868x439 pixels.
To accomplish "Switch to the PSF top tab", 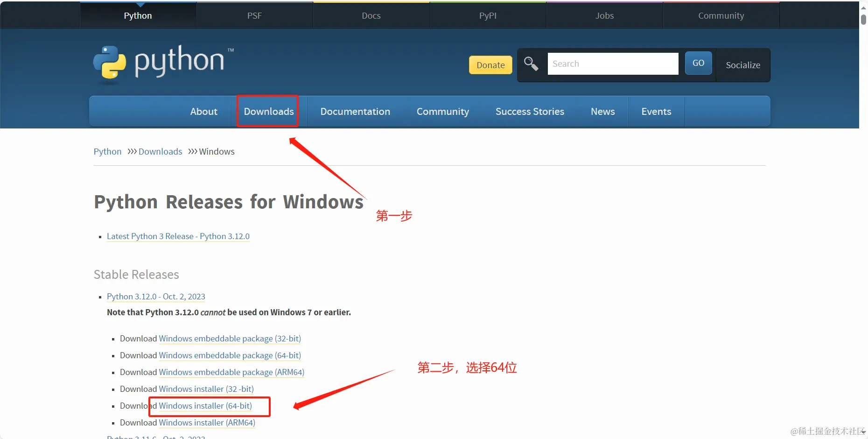I will click(x=255, y=15).
